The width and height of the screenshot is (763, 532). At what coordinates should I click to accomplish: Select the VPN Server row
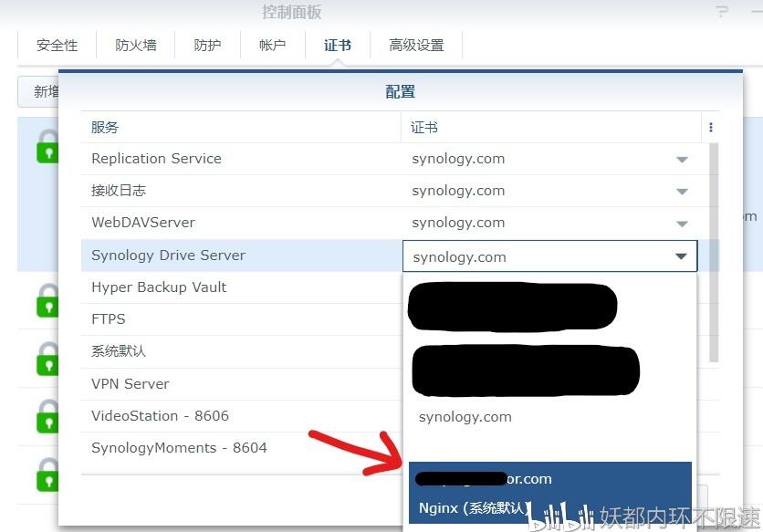coord(242,384)
